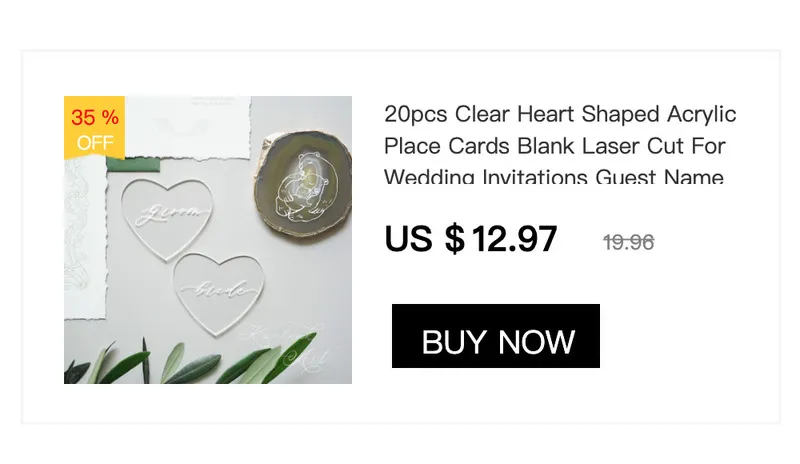Image resolution: width=800 pixels, height=464 pixels.
Task: Click the green envelope strip in photo
Action: tap(133, 164)
